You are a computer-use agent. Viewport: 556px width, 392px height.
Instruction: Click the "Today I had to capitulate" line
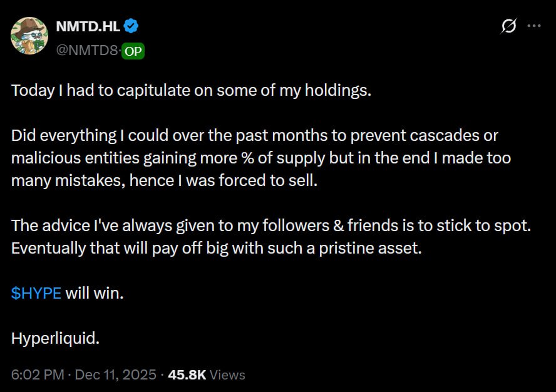coord(192,90)
